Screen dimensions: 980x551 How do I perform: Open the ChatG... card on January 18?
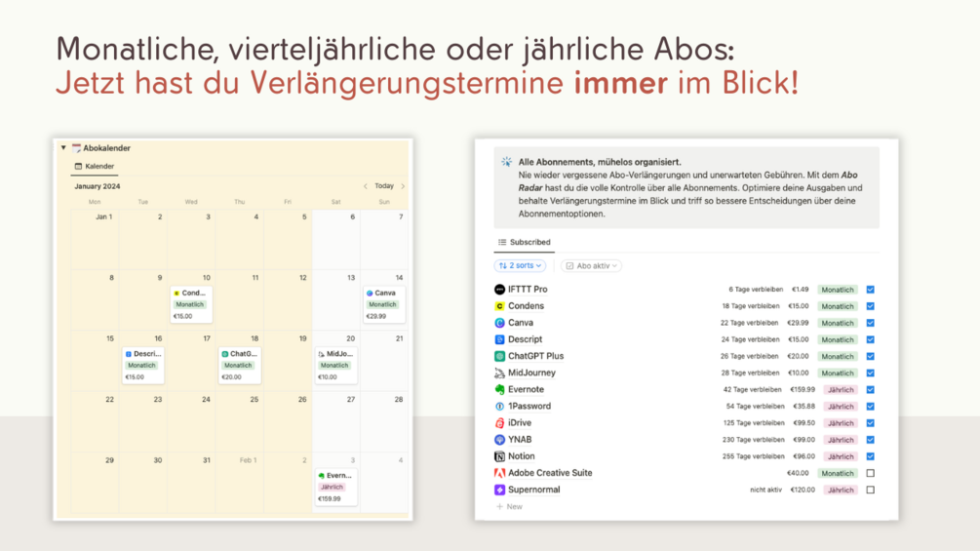[239, 365]
